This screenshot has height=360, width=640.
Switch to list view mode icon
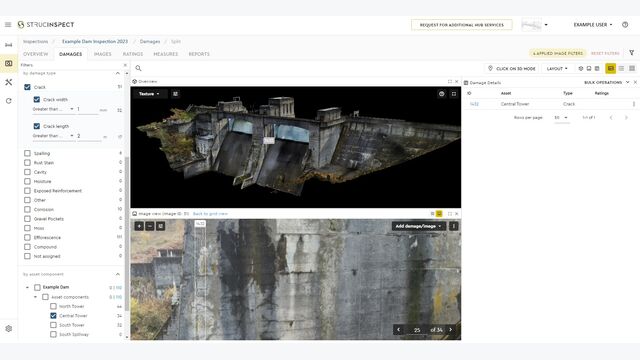click(x=621, y=69)
